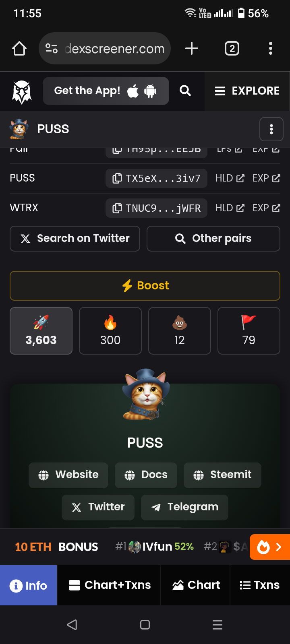The width and height of the screenshot is (290, 644).
Task: Open a new browser tab with plus
Action: (192, 49)
